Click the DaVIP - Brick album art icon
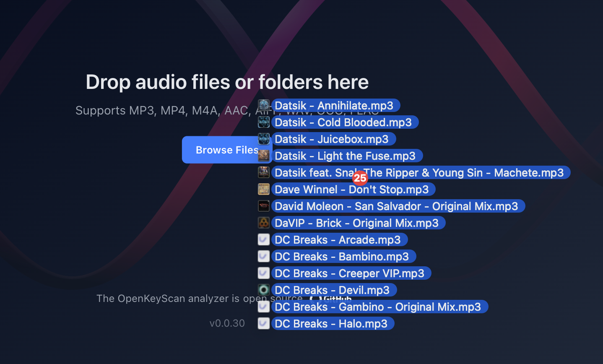 coord(264,222)
